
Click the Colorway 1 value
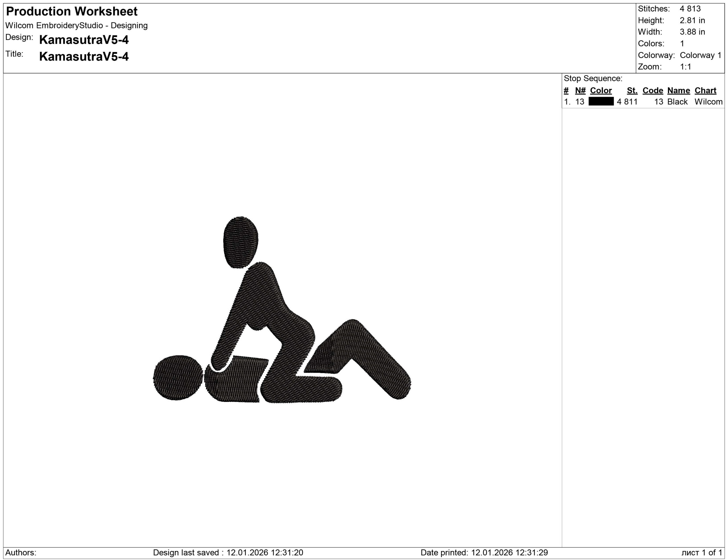tap(700, 55)
